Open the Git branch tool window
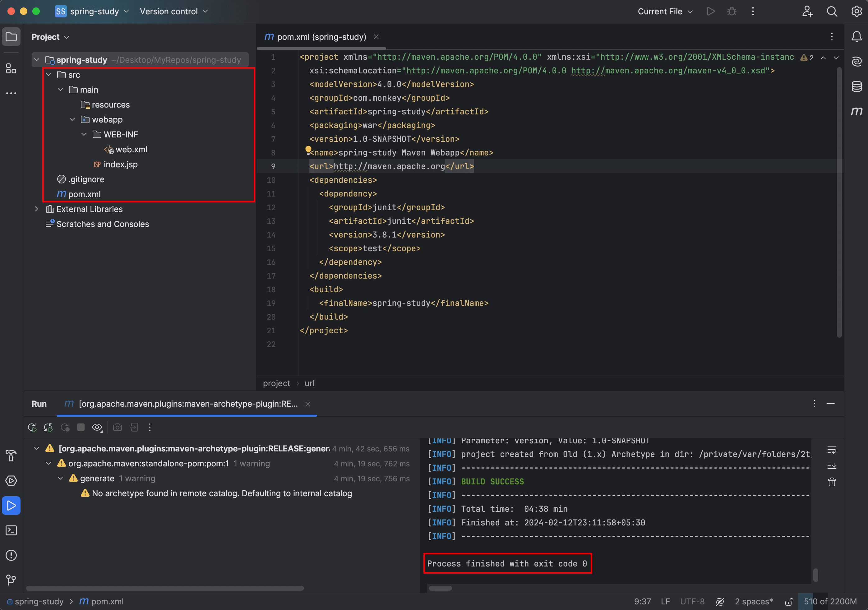868x610 pixels. point(11,580)
